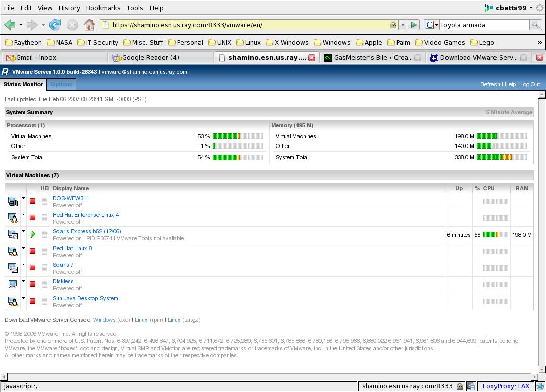Click the green Go arrow beside address bar
546x392 pixels.
[x=414, y=25]
